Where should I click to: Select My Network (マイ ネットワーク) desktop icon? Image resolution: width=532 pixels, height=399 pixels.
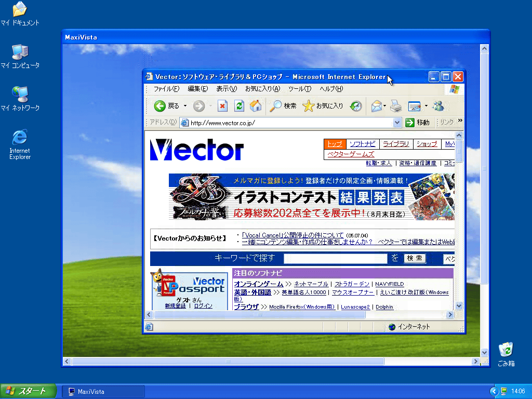(20, 99)
